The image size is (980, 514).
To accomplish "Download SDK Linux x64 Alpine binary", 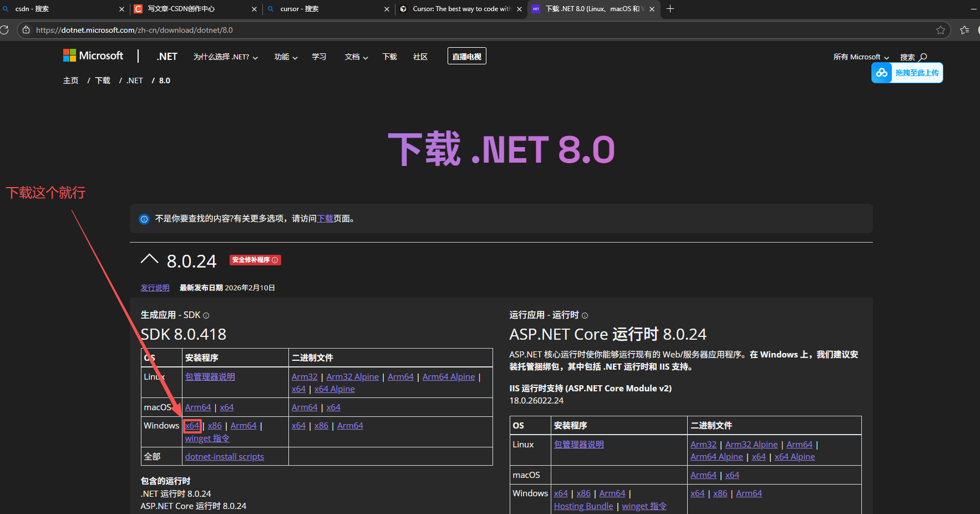I will point(334,389).
